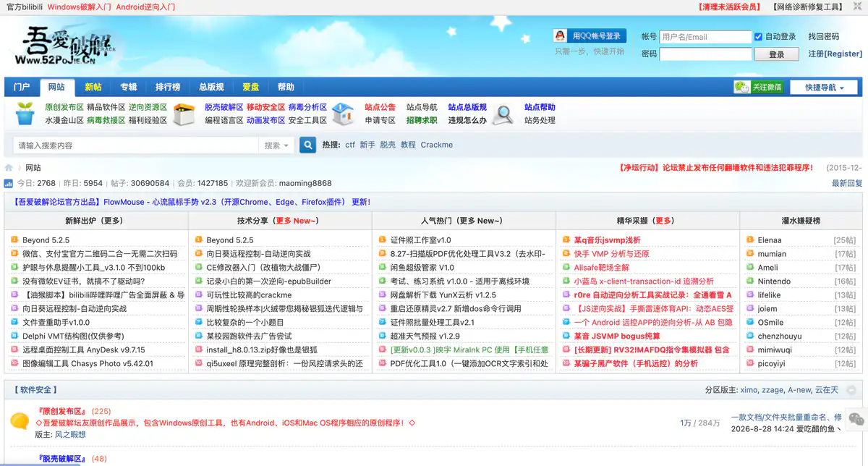Click the 最新回复 link
Viewport: 868px width, 466px height.
(x=847, y=184)
